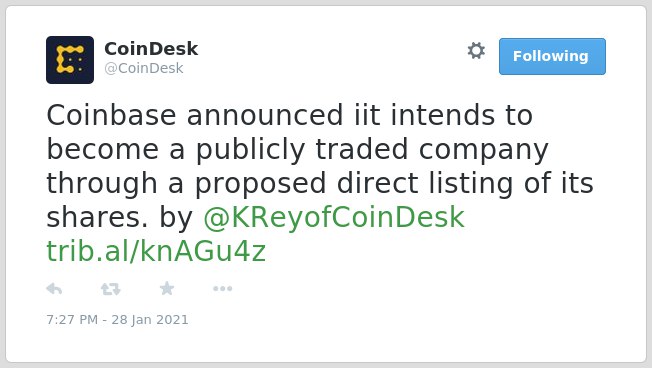Click the bold CoinDesk display name
The height and width of the screenshot is (368, 652).
(151, 49)
